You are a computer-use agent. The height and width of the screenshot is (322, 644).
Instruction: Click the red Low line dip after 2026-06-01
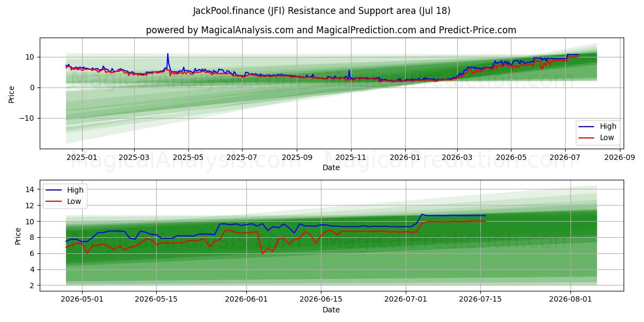(x=262, y=253)
